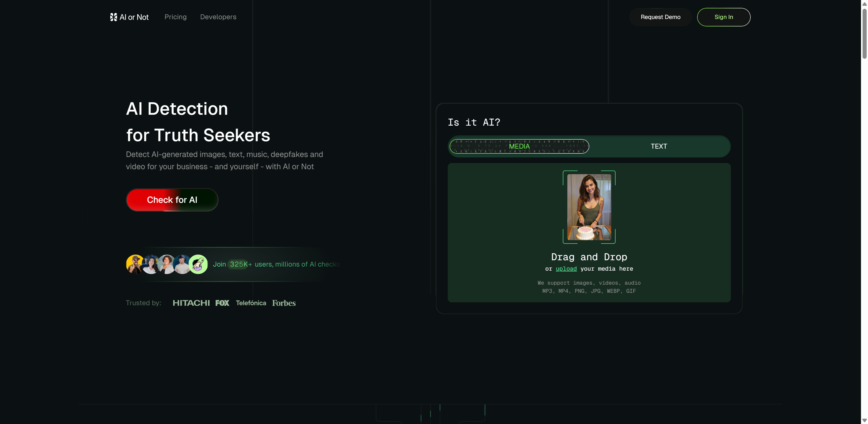Click the Join 325K+ users banner
The image size is (868, 424).
point(276,264)
